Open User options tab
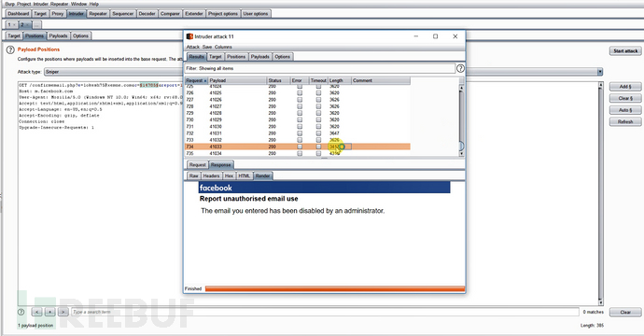The width and height of the screenshot is (644, 336). pyautogui.click(x=256, y=14)
